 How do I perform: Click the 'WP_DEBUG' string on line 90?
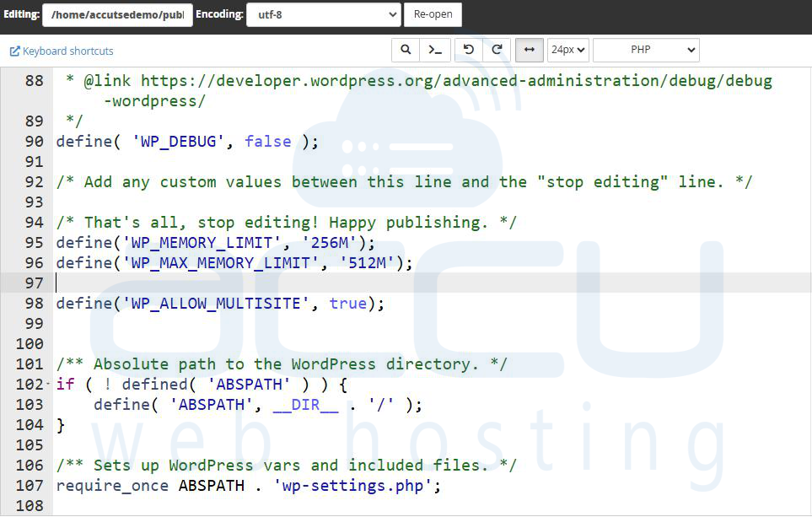coord(178,142)
